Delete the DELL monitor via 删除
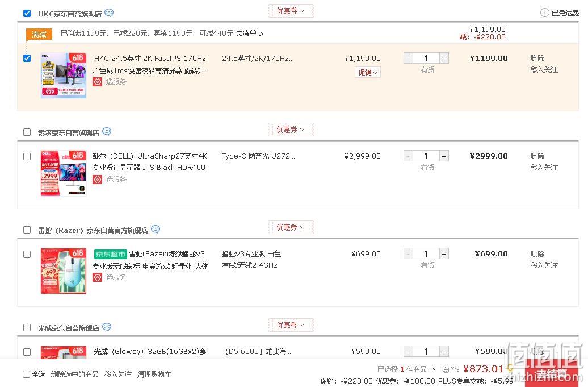The height and width of the screenshot is (387, 588). pos(537,156)
